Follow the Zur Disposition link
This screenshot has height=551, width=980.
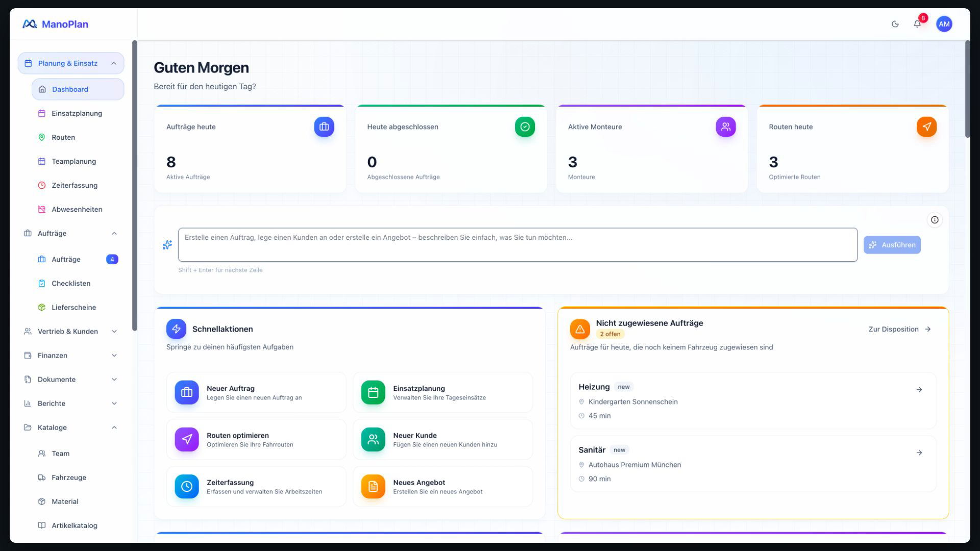[900, 329]
